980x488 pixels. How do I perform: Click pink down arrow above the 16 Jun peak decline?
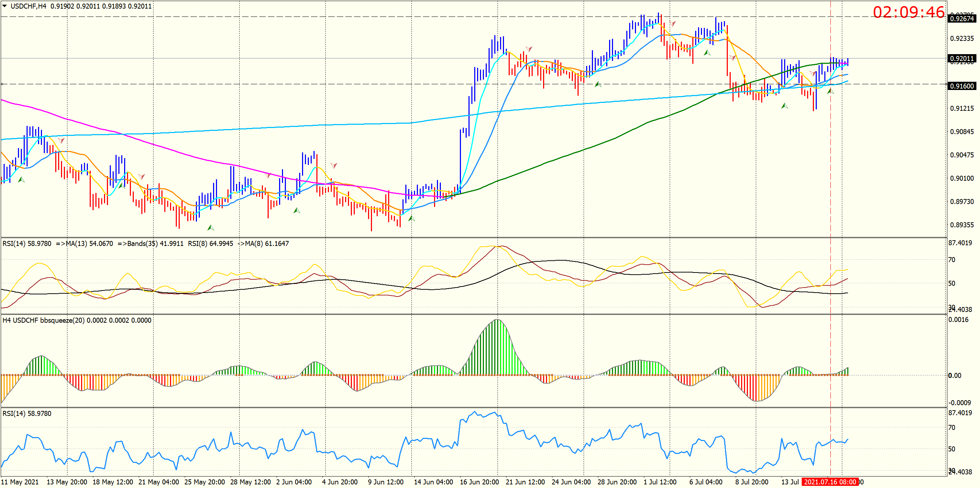529,49
